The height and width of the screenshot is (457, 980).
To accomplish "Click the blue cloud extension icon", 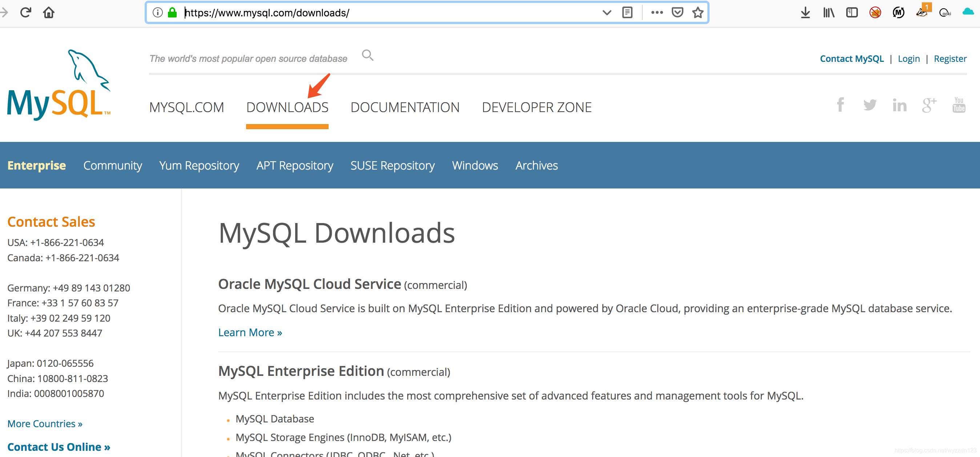I will pyautogui.click(x=969, y=12).
